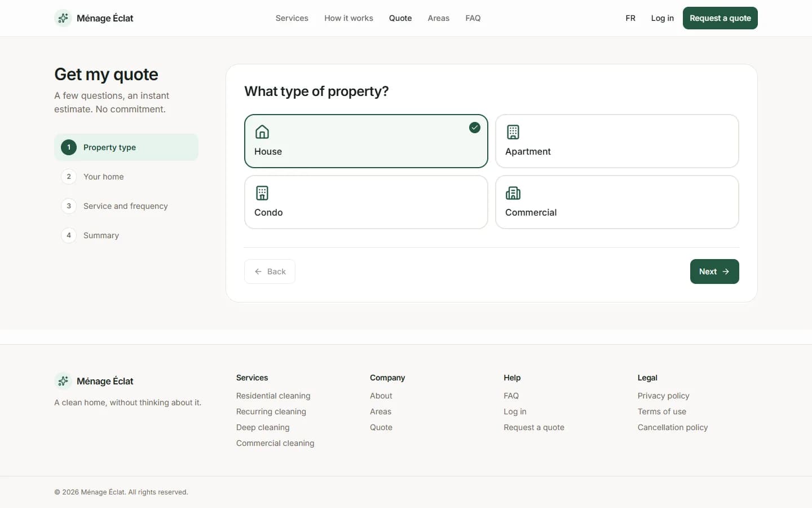The width and height of the screenshot is (812, 508).
Task: Click Request a quote link in footer
Action: (534, 427)
